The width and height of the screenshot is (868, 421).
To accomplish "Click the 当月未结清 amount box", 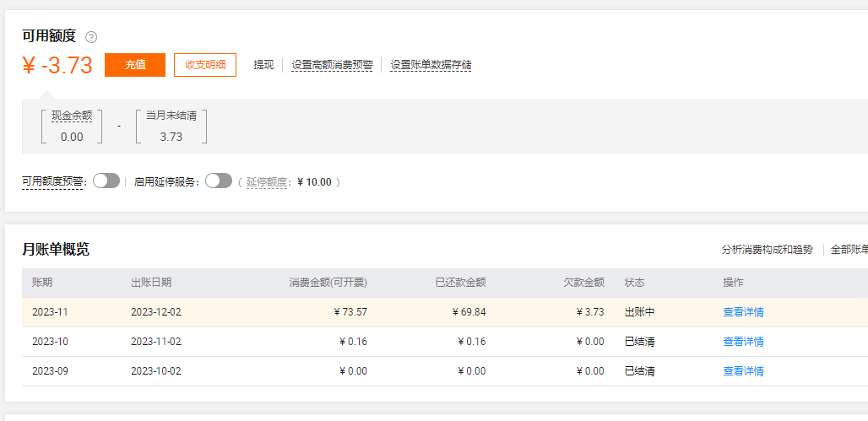I will [171, 127].
